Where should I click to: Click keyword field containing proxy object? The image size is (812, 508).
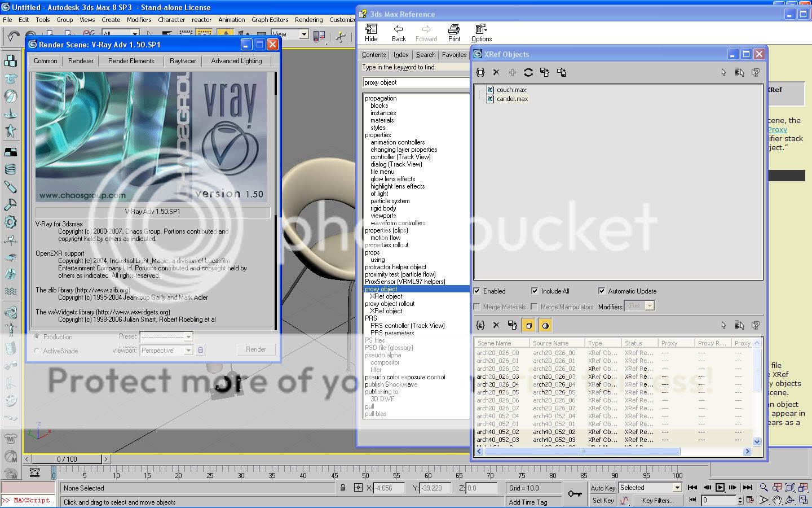pos(416,82)
